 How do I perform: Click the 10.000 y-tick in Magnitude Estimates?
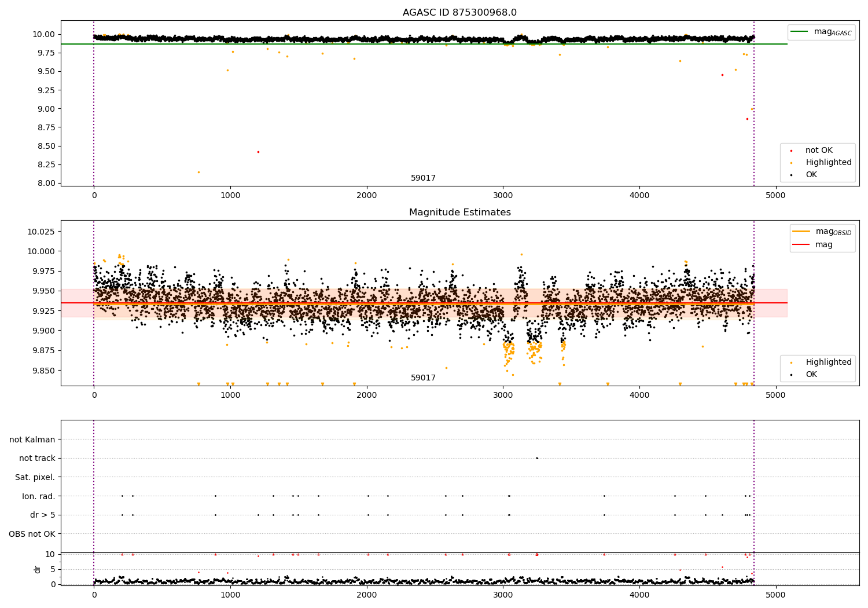tap(41, 251)
